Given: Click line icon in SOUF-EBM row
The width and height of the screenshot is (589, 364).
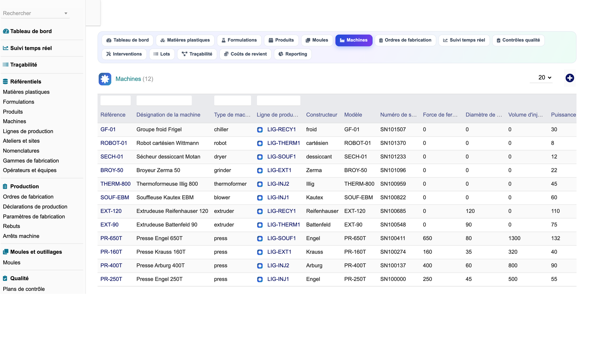Looking at the screenshot, I should pyautogui.click(x=260, y=198).
